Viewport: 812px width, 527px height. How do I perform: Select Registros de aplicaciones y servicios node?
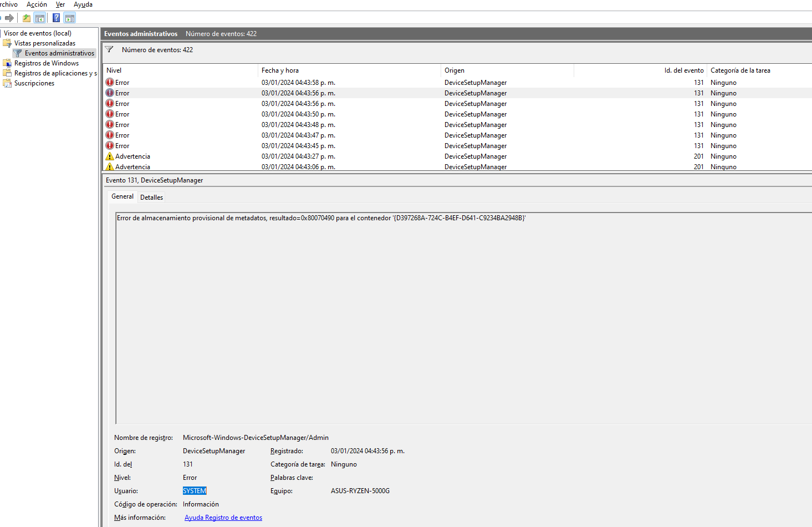[55, 73]
